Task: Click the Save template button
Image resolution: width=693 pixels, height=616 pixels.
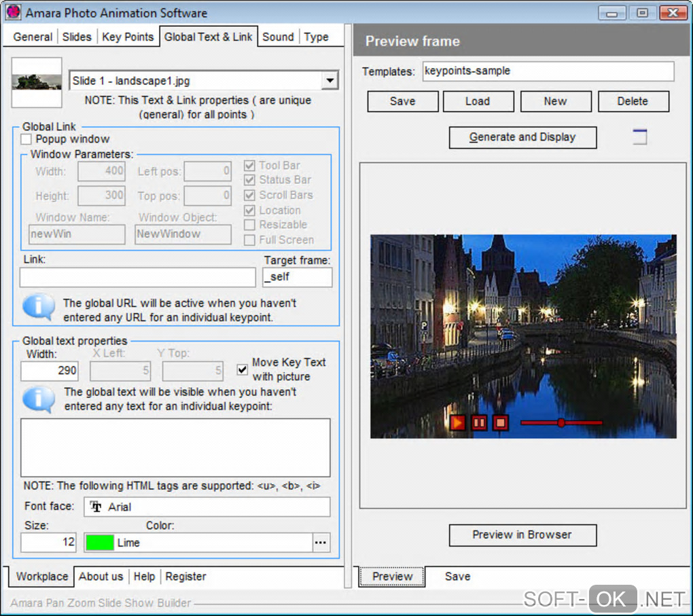Action: 403,101
